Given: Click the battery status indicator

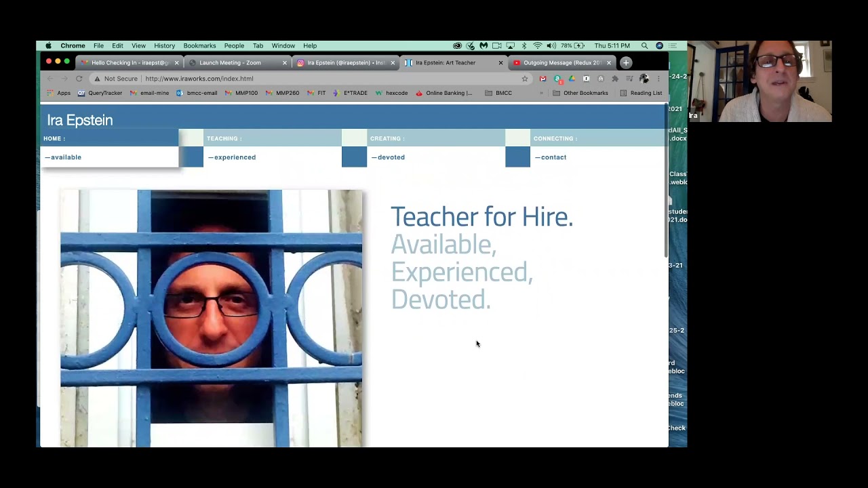Looking at the screenshot, I should (573, 46).
